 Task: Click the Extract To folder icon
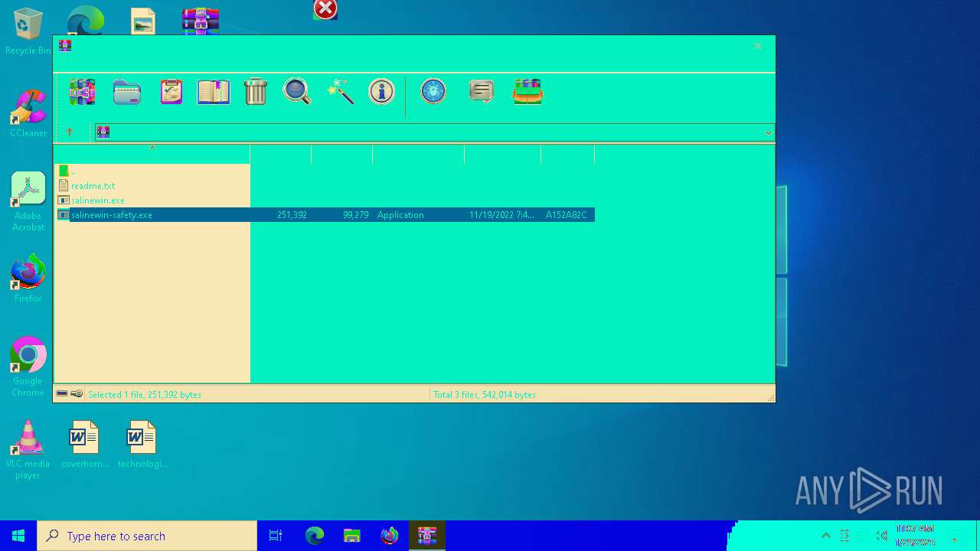point(127,92)
